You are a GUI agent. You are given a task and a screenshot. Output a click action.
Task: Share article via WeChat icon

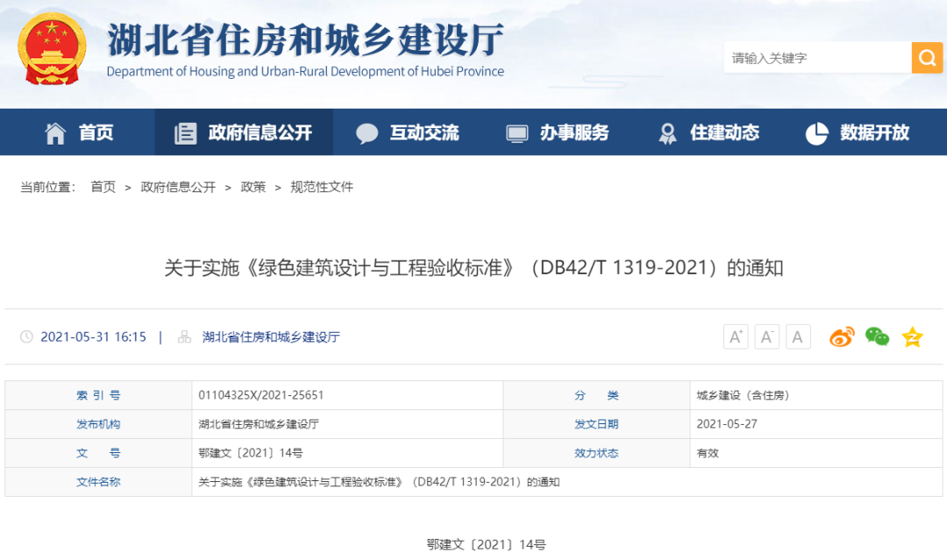pos(877,337)
